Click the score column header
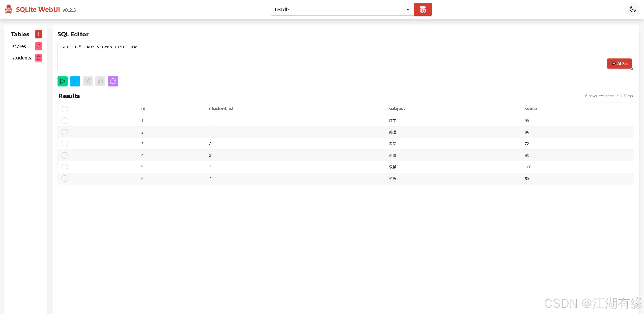The image size is (644, 314). pos(530,109)
